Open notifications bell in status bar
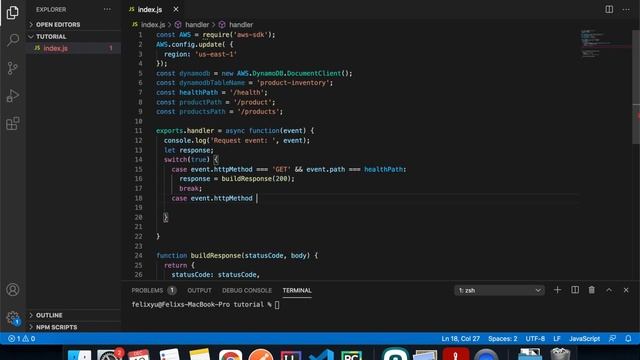640x360 pixels. pyautogui.click(x=628, y=338)
